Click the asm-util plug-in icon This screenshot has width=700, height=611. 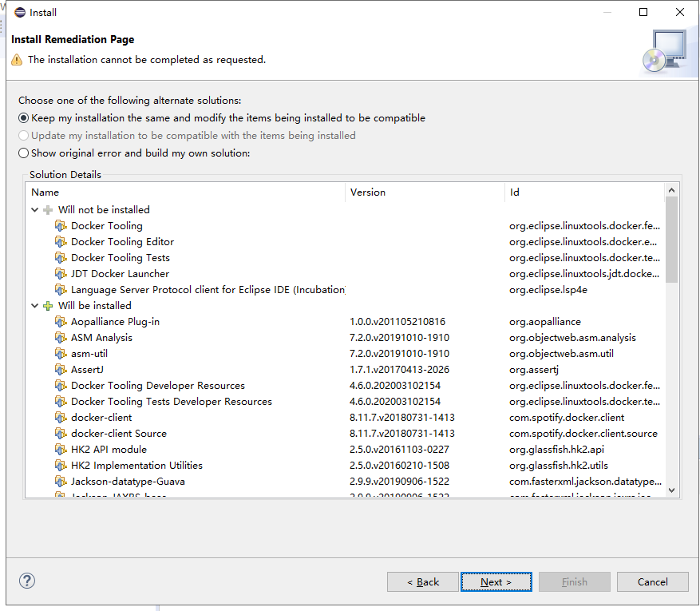click(61, 354)
